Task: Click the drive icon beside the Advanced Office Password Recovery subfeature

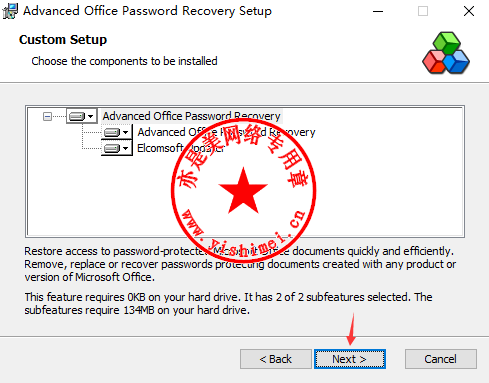Action: point(112,132)
